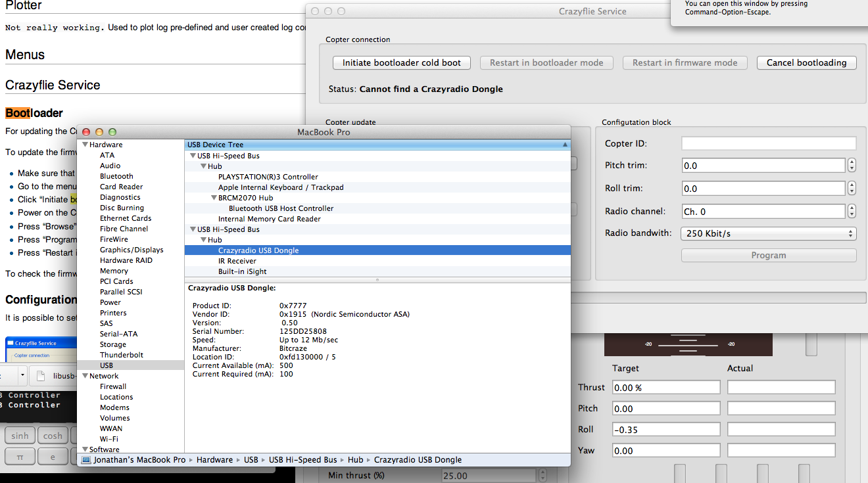Click the Radio channel stepper arrows
The width and height of the screenshot is (868, 483).
852,212
